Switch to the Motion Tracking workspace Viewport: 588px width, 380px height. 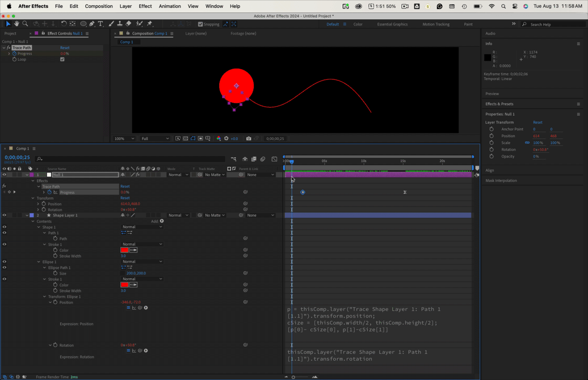[436, 24]
